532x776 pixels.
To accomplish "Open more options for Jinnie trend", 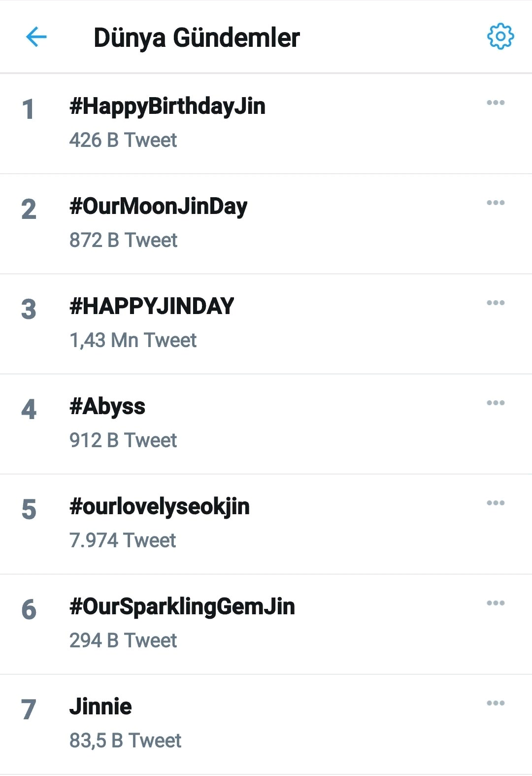I will tap(495, 703).
